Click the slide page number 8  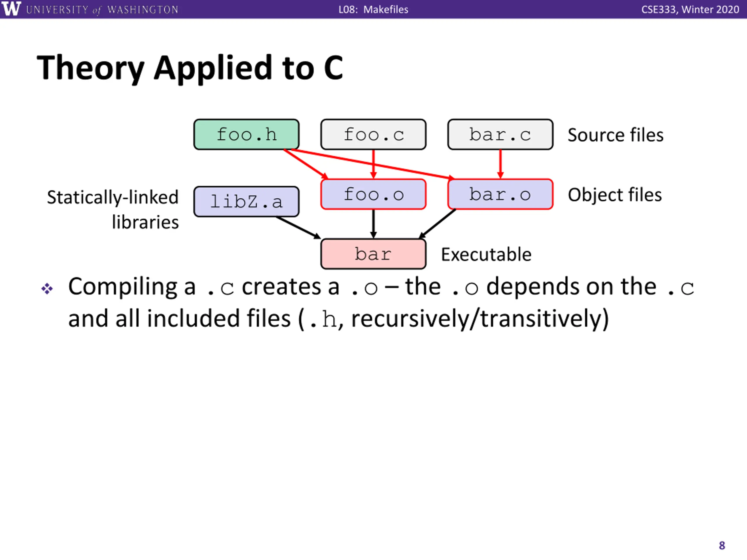point(722,545)
